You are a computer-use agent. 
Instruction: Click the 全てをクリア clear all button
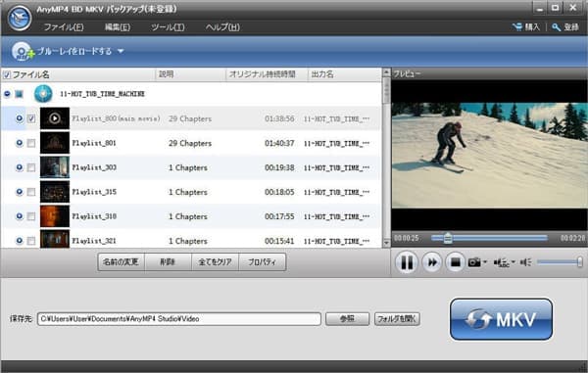(x=215, y=261)
